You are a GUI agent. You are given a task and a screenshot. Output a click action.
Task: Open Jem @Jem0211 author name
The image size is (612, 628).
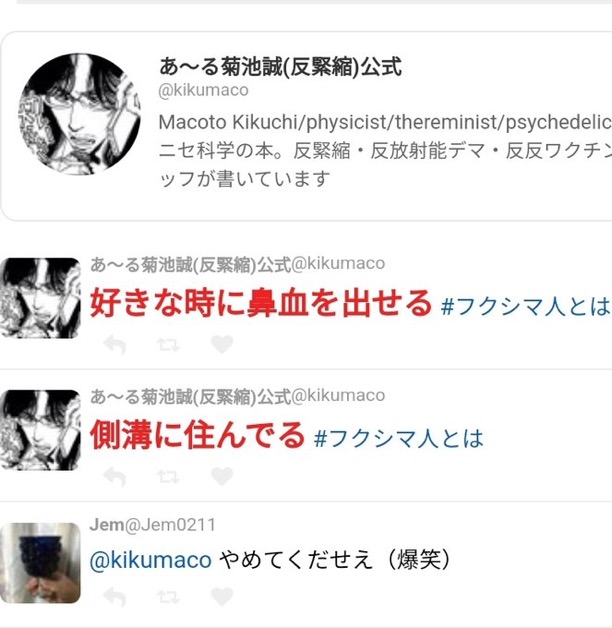point(153,525)
